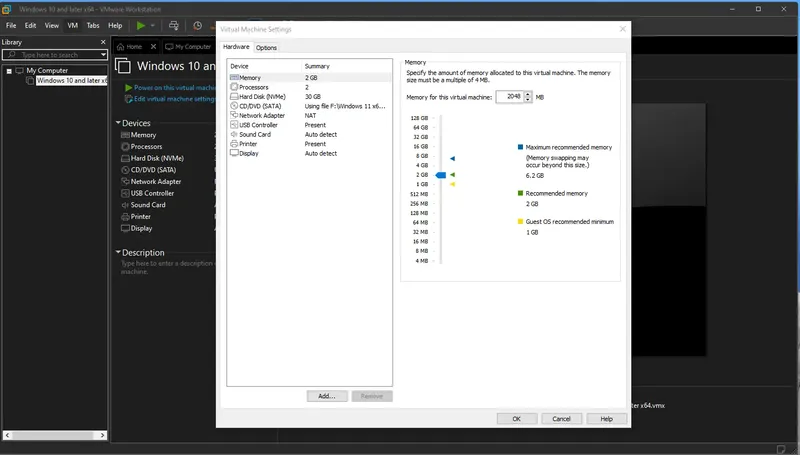Image resolution: width=800 pixels, height=455 pixels.
Task: Select Processors row in the settings dialog
Action: [310, 87]
